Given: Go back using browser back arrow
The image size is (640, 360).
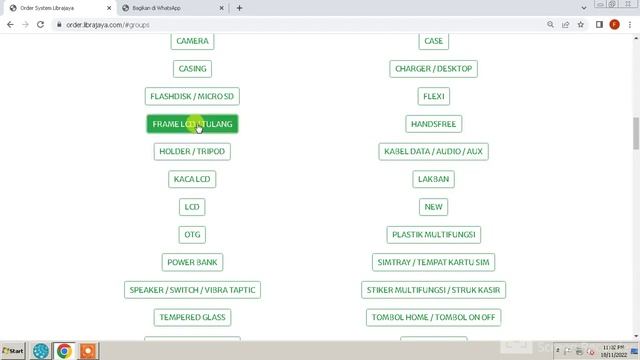Looking at the screenshot, I should pyautogui.click(x=10, y=25).
